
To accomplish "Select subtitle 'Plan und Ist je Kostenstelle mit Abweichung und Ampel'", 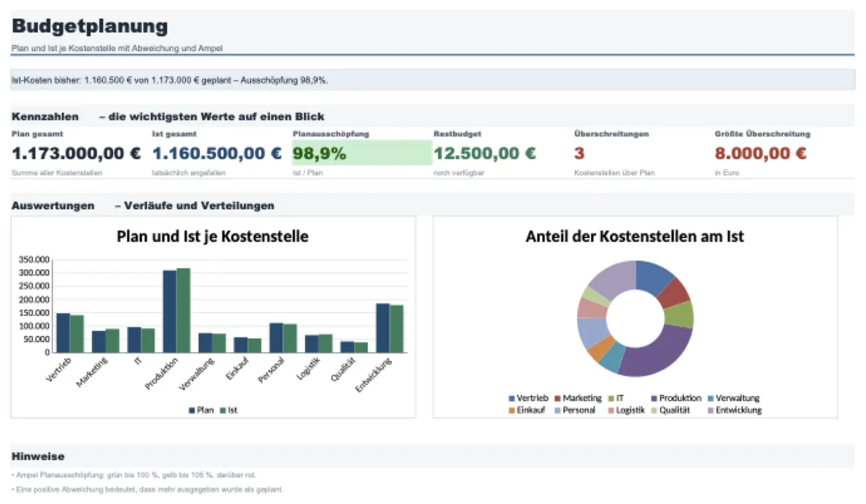I will click(117, 48).
